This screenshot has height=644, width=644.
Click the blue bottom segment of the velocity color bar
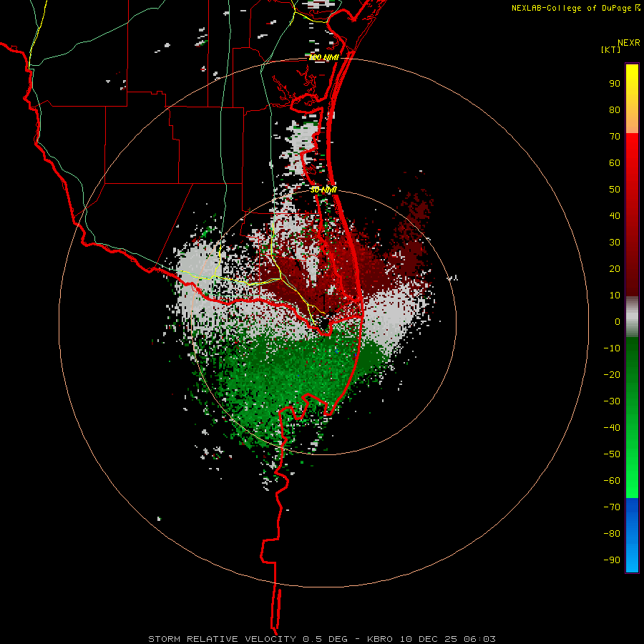(x=632, y=535)
